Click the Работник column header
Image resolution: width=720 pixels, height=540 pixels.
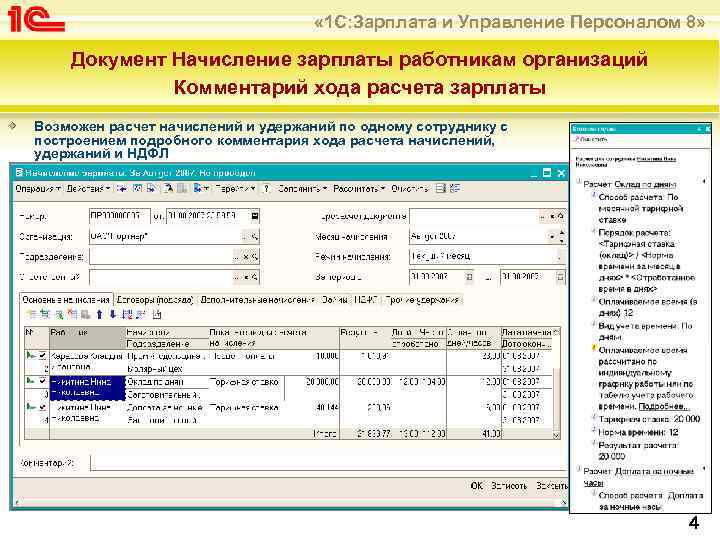(x=87, y=338)
